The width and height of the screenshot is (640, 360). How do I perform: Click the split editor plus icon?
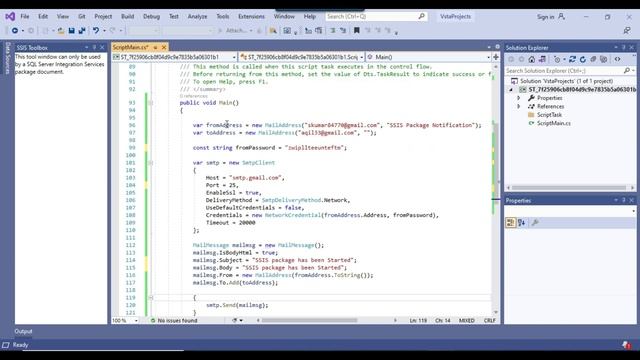(496, 57)
